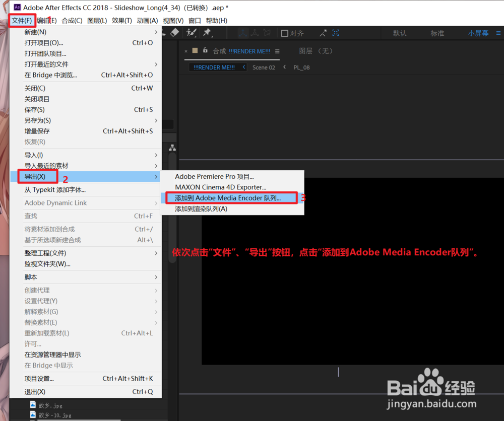The height and width of the screenshot is (421, 504).
Task: Select the PL_08 breadcrumb
Action: (x=301, y=67)
